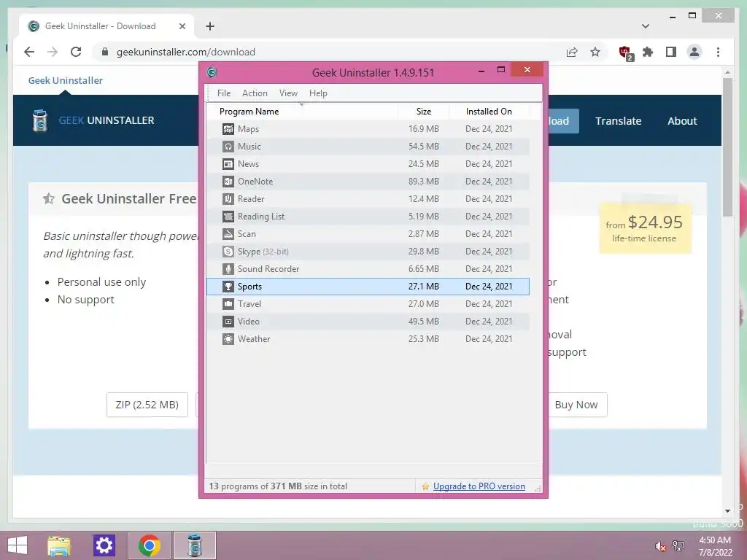Open the Action menu
The height and width of the screenshot is (560, 747).
coord(255,93)
